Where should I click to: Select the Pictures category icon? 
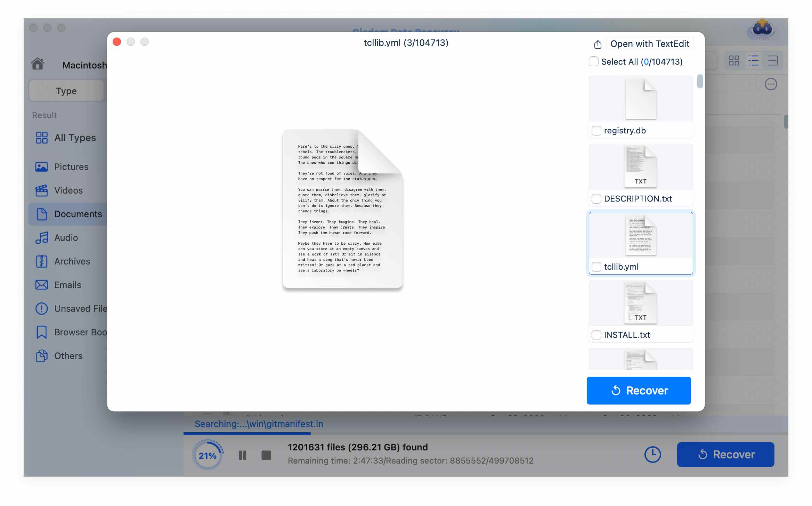tap(41, 166)
